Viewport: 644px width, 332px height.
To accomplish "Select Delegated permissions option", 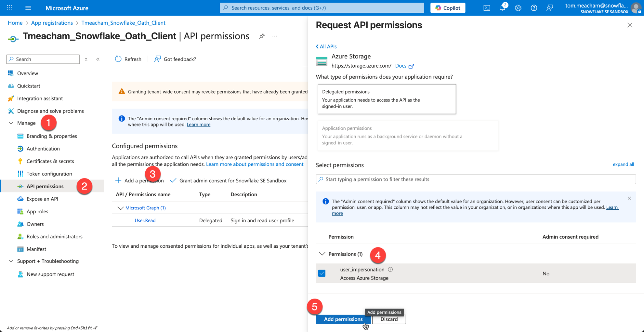I will tap(387, 99).
